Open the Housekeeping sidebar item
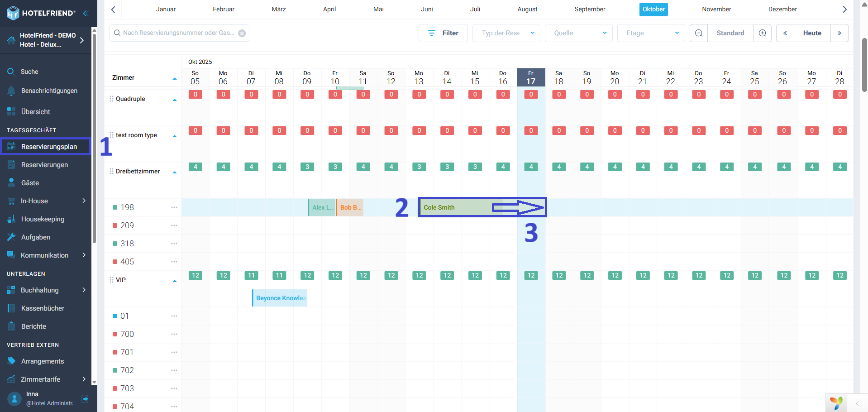The image size is (868, 412). point(43,219)
